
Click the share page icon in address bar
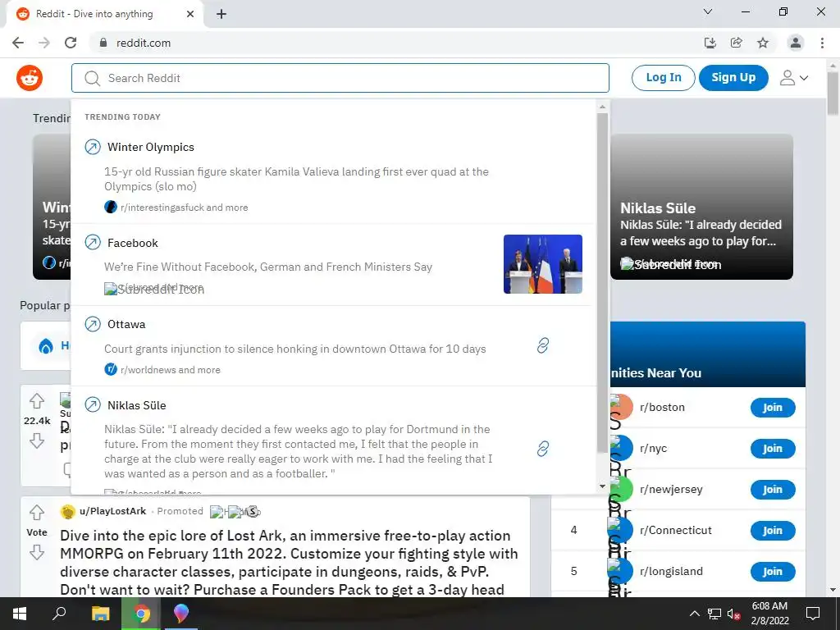click(737, 43)
